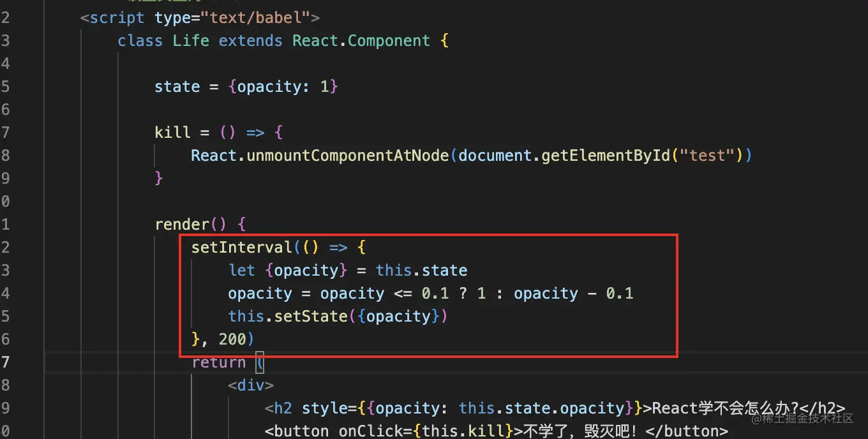Click "getElementById" in the kill function
The width and height of the screenshot is (868, 439).
(606, 155)
